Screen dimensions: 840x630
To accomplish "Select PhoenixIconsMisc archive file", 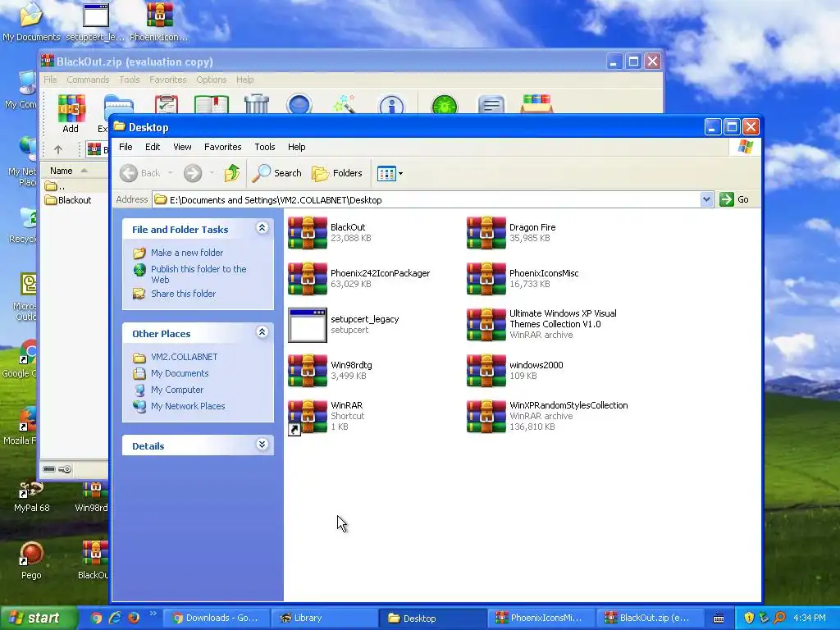I will click(486, 279).
